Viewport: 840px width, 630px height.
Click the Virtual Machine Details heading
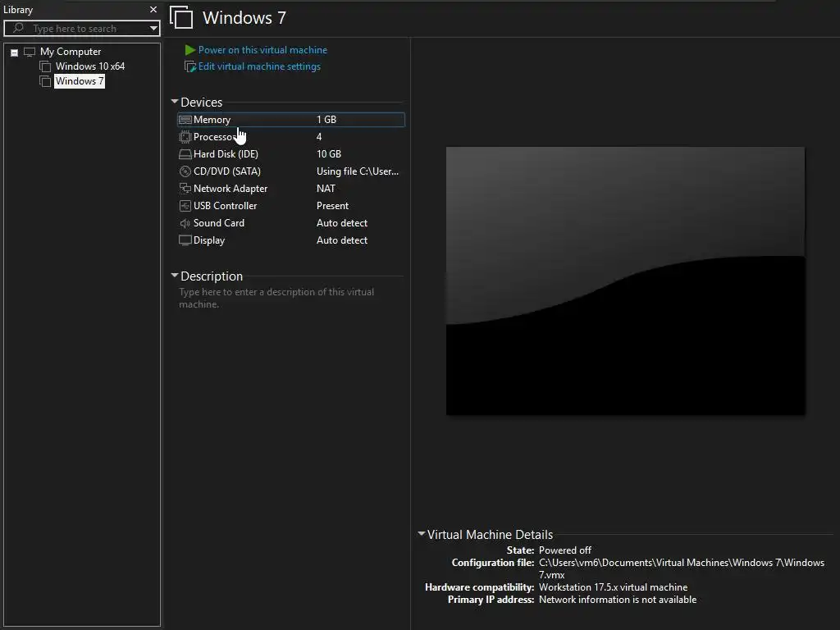(490, 535)
